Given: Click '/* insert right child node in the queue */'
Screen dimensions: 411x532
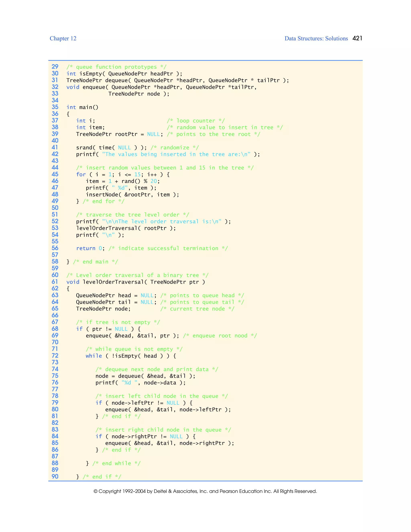Looking at the screenshot, I should [x=163, y=430].
